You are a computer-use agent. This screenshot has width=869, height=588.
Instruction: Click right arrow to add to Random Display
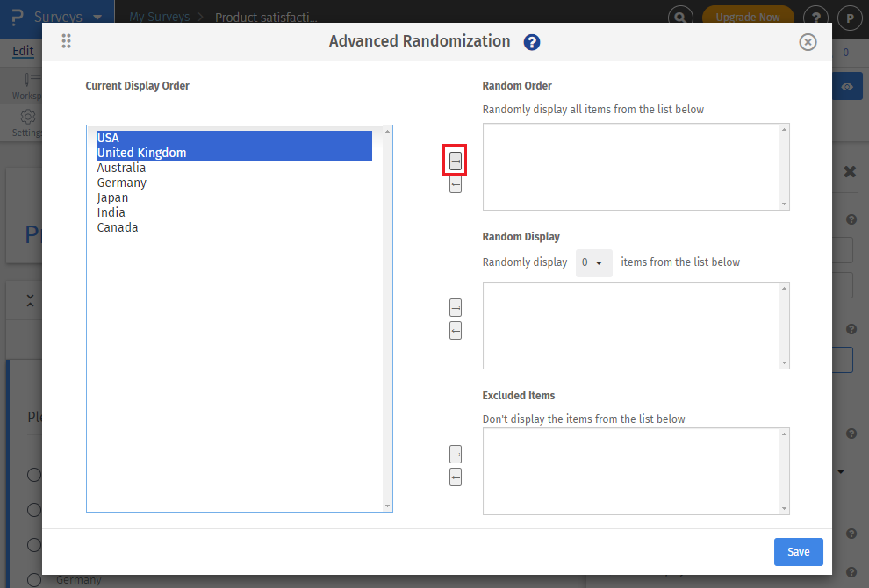pyautogui.click(x=455, y=307)
